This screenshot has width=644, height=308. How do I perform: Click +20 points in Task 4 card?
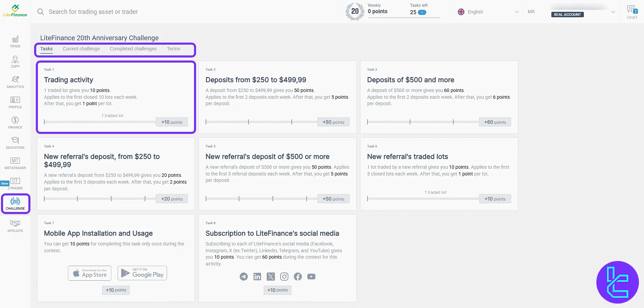pos(172,199)
